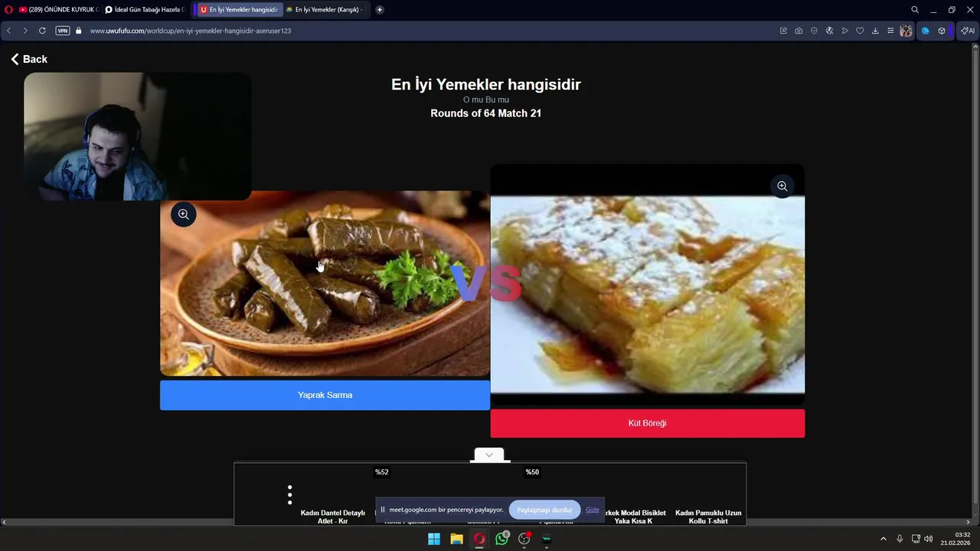Collapse the bottom ad panel chevron

pos(489,455)
